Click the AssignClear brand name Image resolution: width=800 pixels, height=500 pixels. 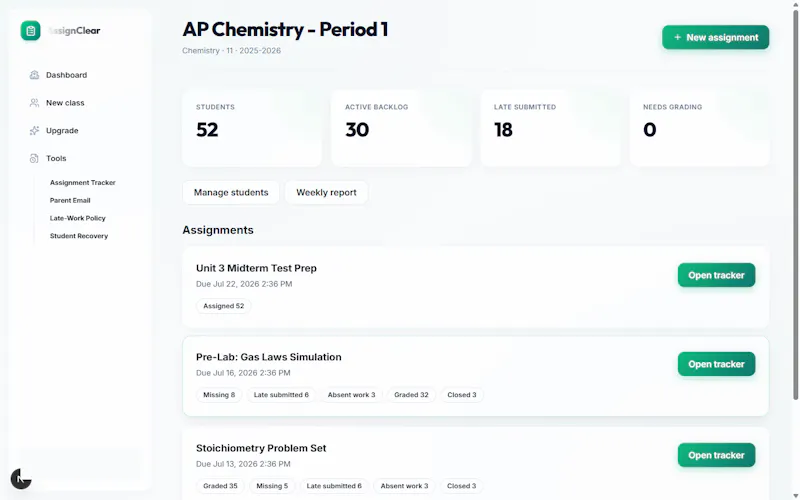pyautogui.click(x=74, y=31)
